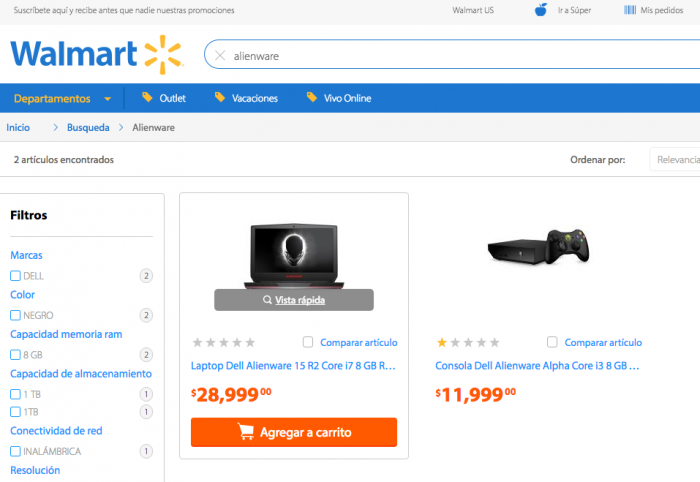Image resolution: width=700 pixels, height=482 pixels.
Task: Open Busqueda breadcrumb link
Action: click(88, 127)
